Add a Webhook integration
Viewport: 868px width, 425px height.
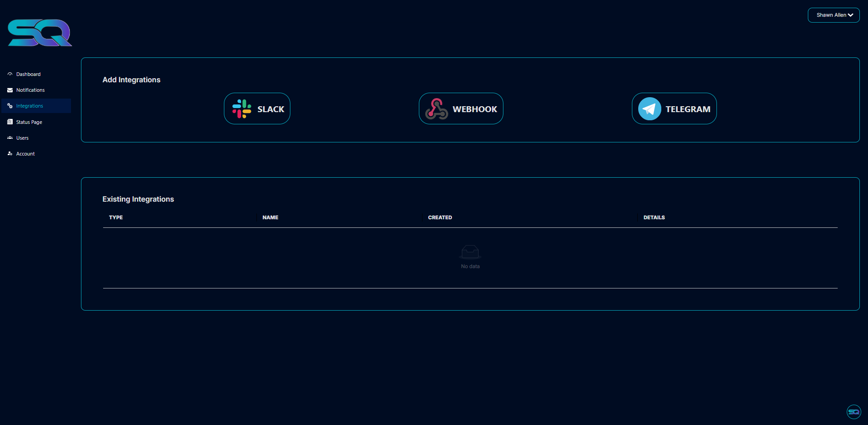[x=461, y=109]
